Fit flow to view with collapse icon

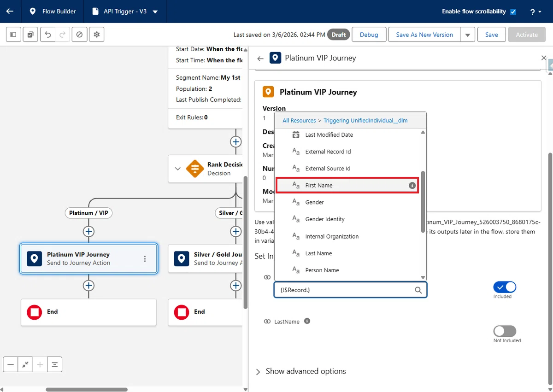click(x=25, y=364)
